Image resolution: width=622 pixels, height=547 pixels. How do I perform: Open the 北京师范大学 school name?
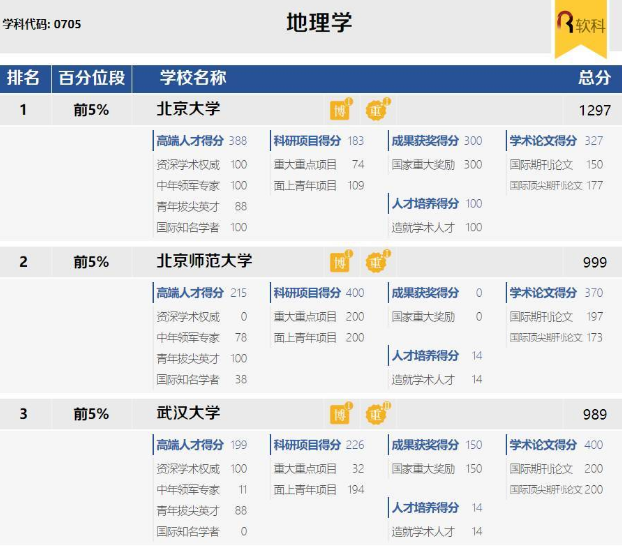click(204, 261)
